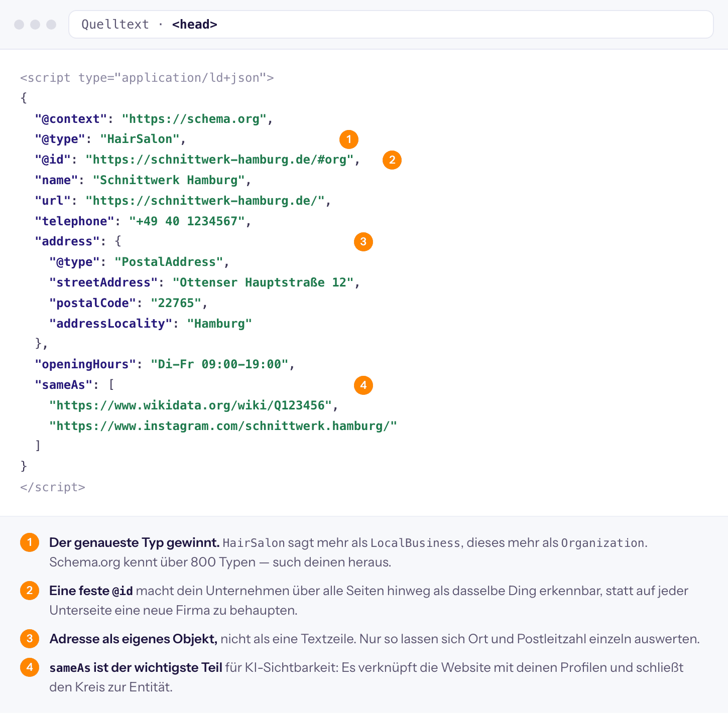The width and height of the screenshot is (728, 714).
Task: Select the "postalCode" key
Action: click(x=92, y=303)
